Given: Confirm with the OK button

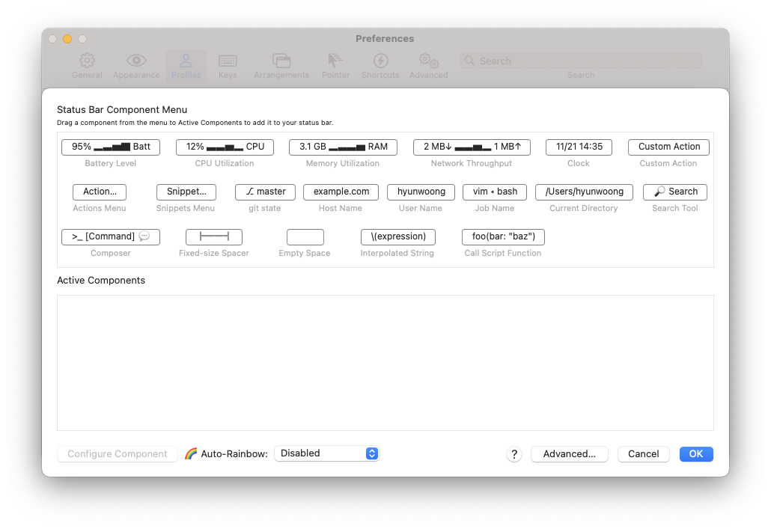Looking at the screenshot, I should [695, 454].
